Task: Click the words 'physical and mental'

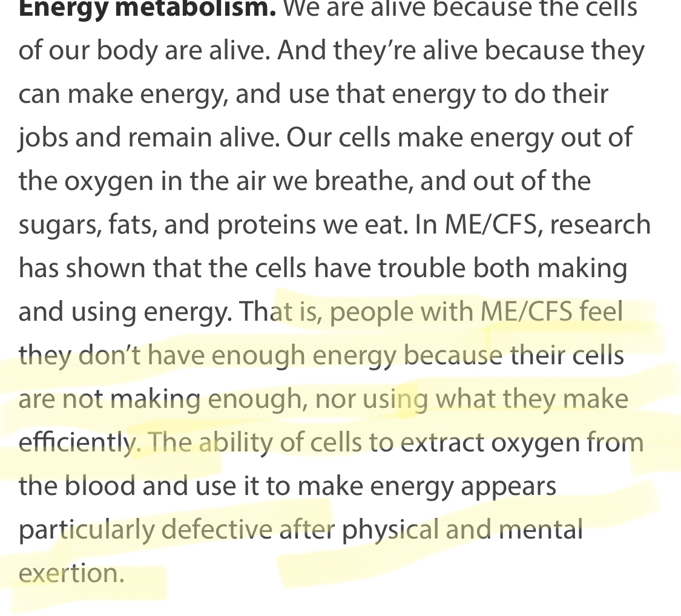Action: coord(462,529)
